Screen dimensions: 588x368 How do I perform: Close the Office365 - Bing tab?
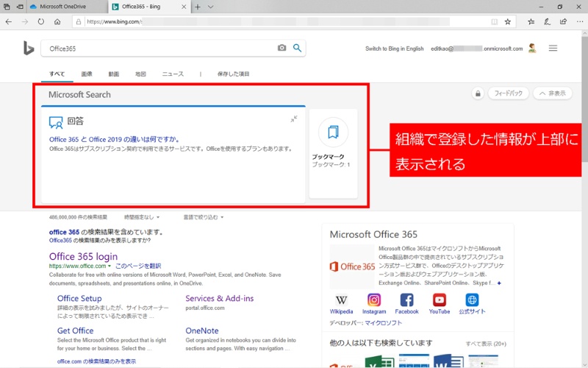184,7
